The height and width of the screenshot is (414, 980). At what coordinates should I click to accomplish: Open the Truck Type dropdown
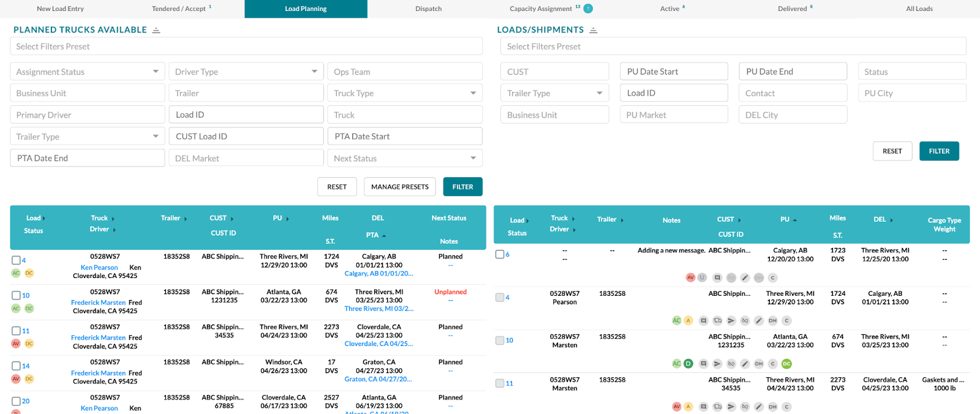[405, 93]
